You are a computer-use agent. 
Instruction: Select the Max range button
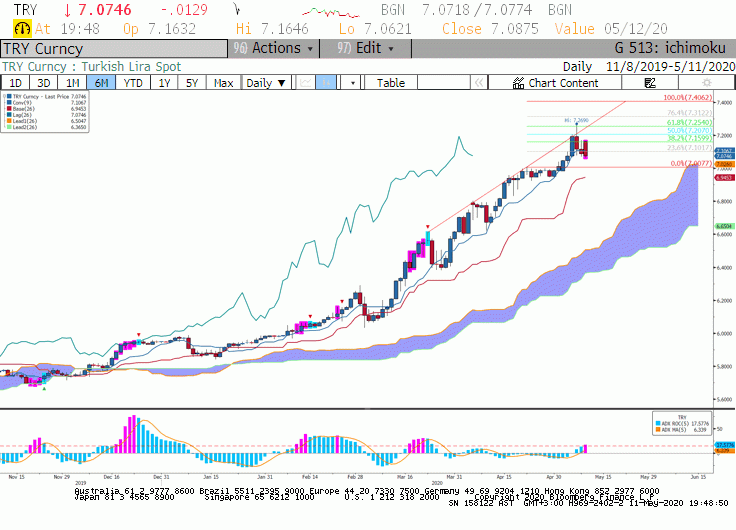point(223,83)
